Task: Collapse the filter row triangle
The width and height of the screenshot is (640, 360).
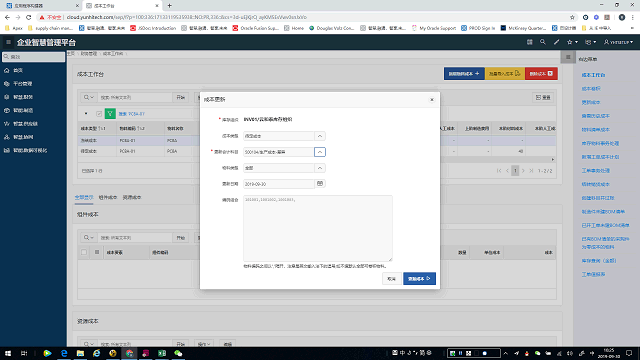Action: point(86,114)
